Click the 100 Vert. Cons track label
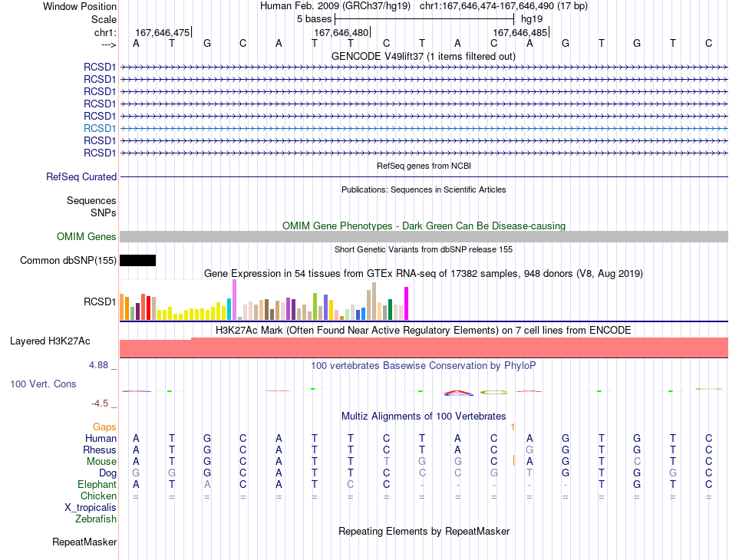Viewport: 729px width, 560px height. tap(43, 384)
